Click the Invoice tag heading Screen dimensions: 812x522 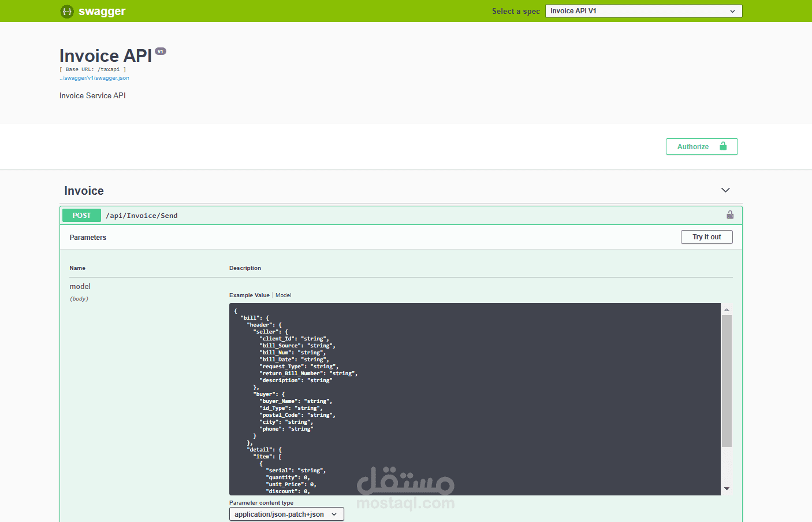point(84,191)
